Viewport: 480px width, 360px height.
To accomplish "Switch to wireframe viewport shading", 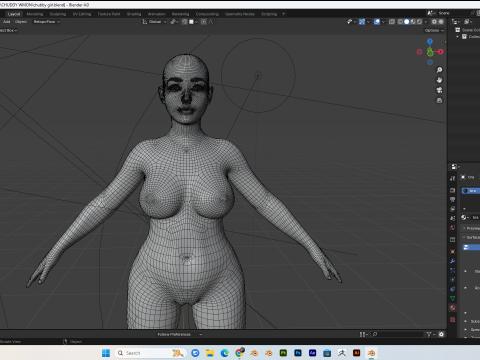I will [x=400, y=22].
